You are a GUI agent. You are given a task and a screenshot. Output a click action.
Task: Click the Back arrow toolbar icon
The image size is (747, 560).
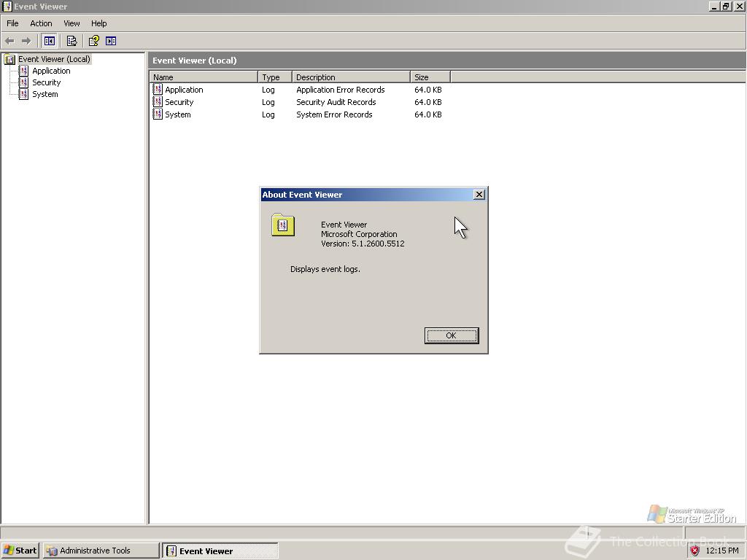coord(9,41)
